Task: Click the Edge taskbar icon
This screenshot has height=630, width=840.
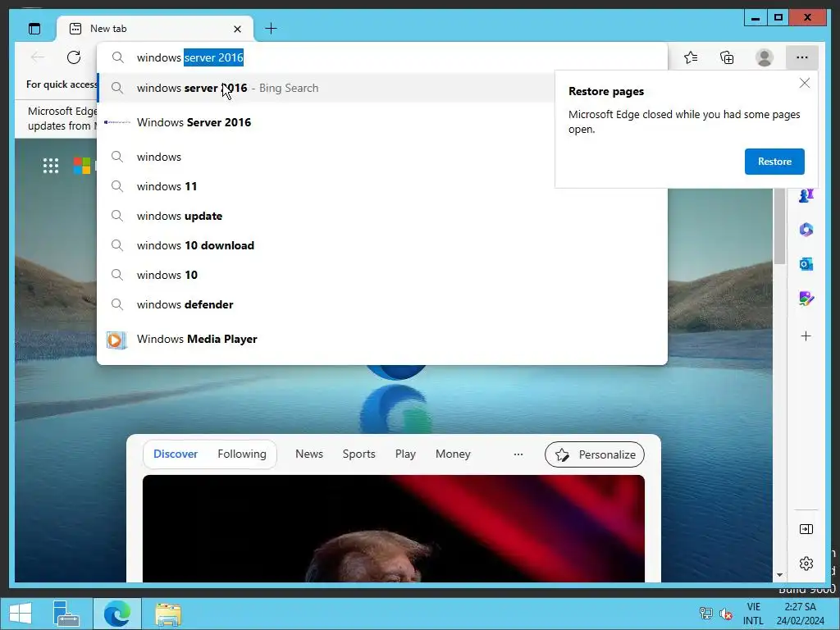Action: point(117,614)
